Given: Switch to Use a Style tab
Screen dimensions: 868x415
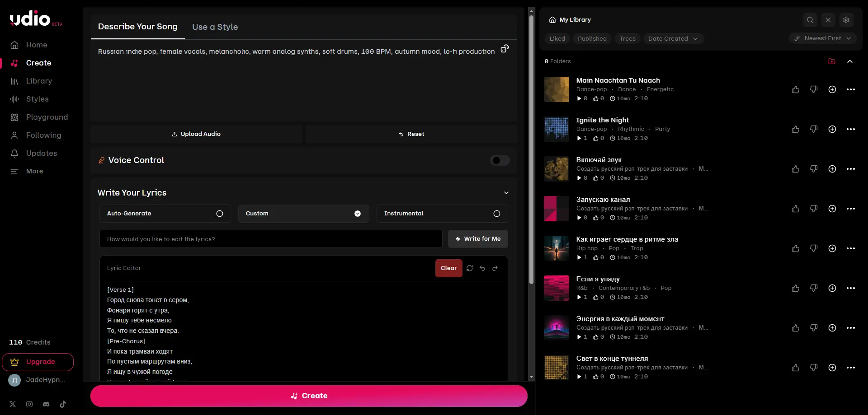Looking at the screenshot, I should pyautogui.click(x=215, y=27).
